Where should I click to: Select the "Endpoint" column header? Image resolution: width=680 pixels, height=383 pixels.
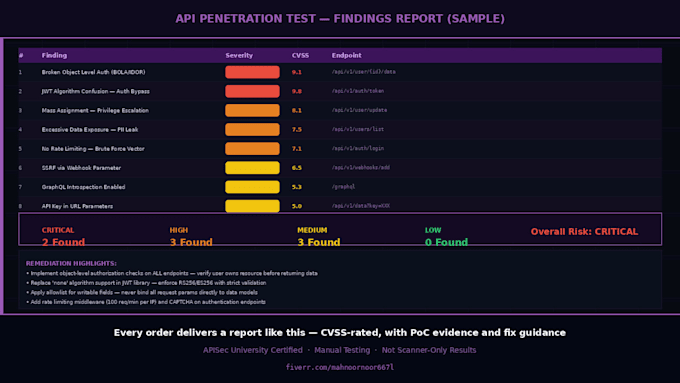point(347,56)
